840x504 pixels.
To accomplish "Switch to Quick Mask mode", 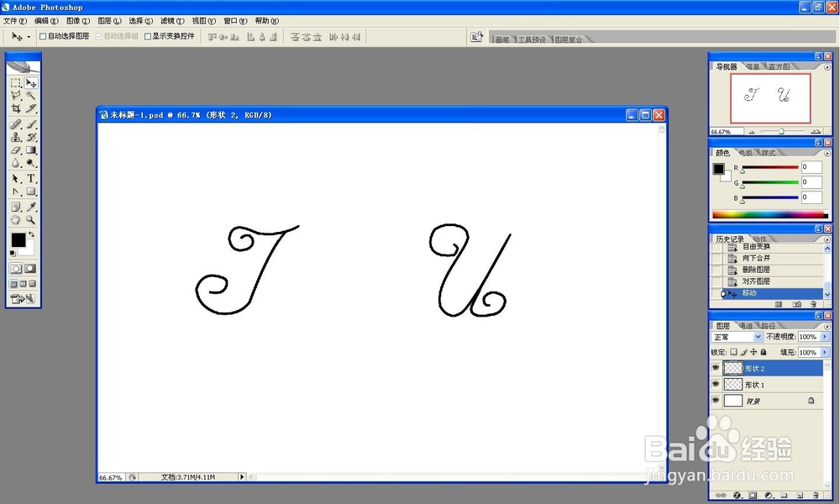I will click(x=30, y=268).
